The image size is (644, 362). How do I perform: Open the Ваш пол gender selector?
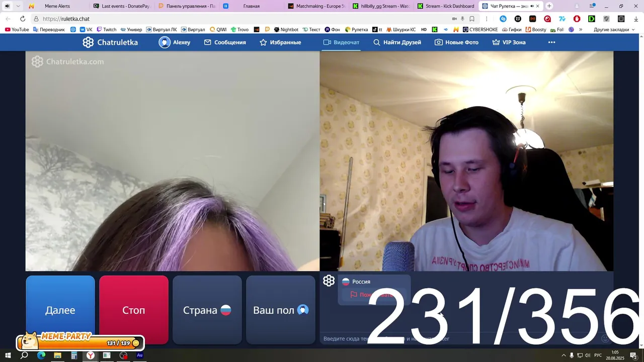point(281,310)
